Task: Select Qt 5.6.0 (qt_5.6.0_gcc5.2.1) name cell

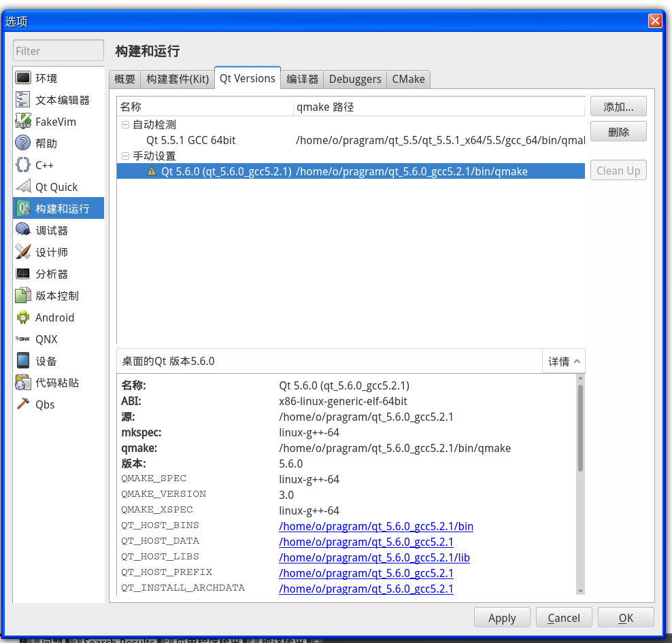Action: [x=226, y=171]
